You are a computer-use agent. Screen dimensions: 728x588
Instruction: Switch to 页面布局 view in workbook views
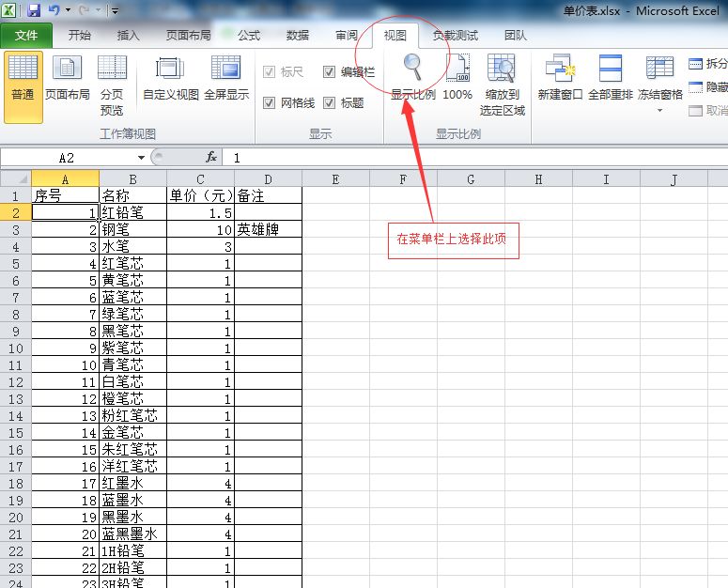tap(68, 78)
